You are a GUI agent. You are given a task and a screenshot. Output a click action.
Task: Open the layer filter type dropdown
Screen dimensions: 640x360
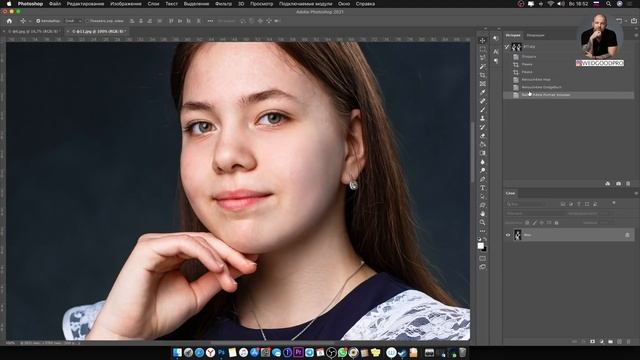[x=525, y=203]
